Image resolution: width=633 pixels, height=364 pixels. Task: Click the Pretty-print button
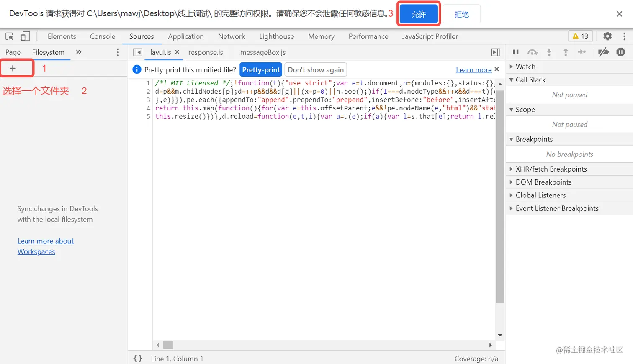click(x=261, y=69)
